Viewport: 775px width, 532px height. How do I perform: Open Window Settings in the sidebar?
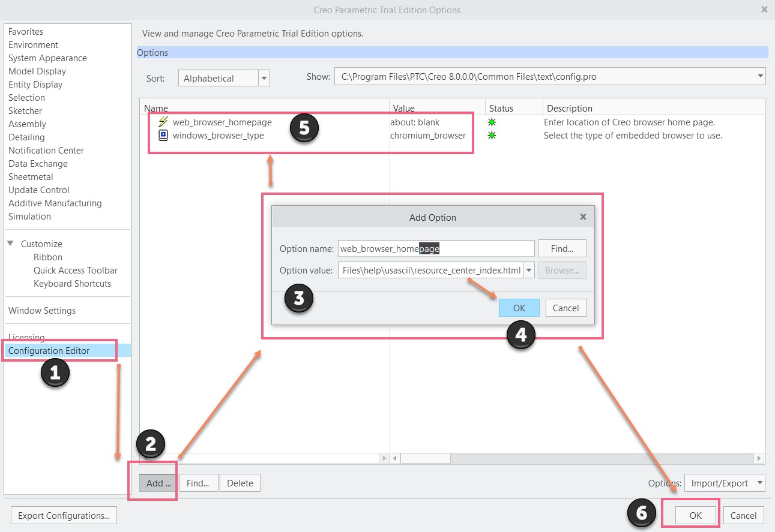(x=41, y=310)
